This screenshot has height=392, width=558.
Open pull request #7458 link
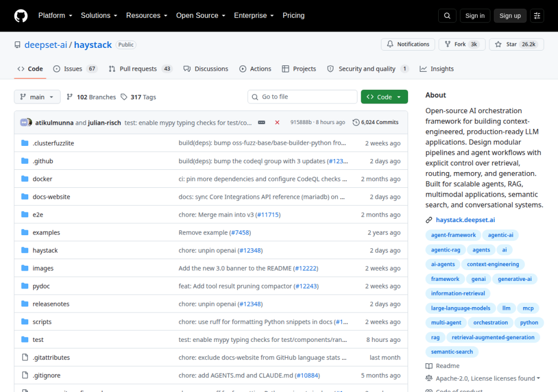(x=240, y=232)
